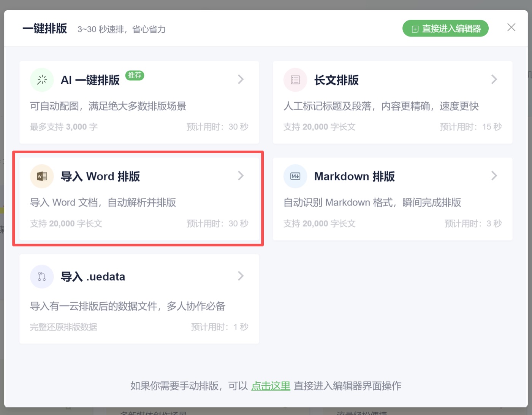
Task: Click 直接进入编辑器 green button
Action: [445, 29]
